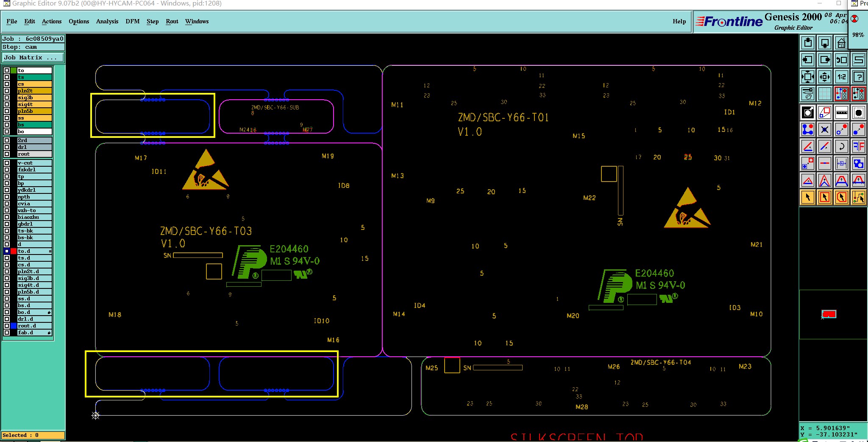Viewport: 868px width, 442px height.
Task: Toggle the checkbox for layer ts
Action: click(x=7, y=77)
